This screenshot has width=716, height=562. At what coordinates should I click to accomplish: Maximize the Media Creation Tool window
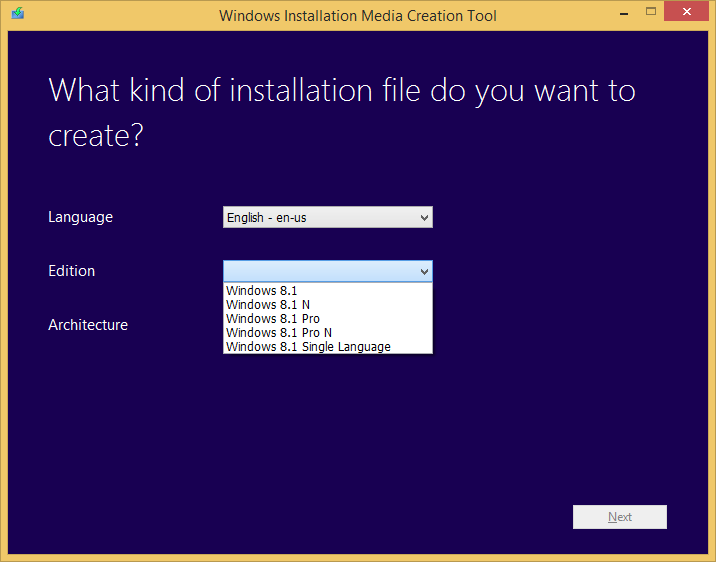[x=651, y=13]
